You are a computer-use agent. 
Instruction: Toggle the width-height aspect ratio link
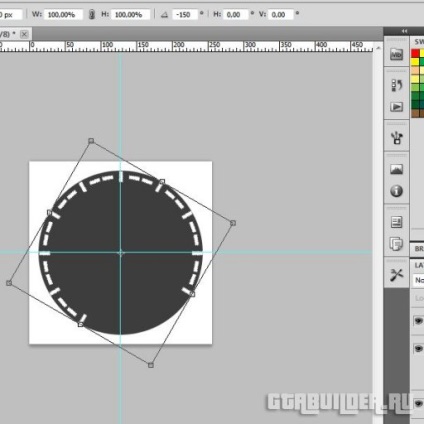coord(92,14)
